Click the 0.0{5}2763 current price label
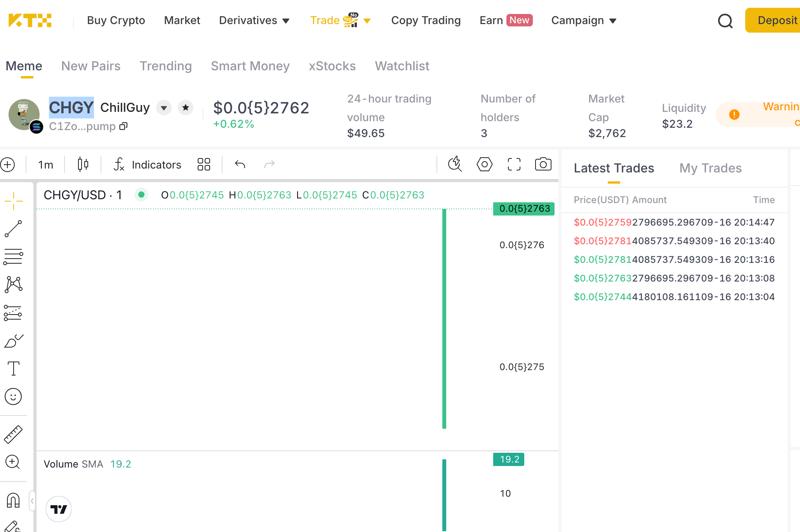Screen dimensions: 800x532 (524, 209)
